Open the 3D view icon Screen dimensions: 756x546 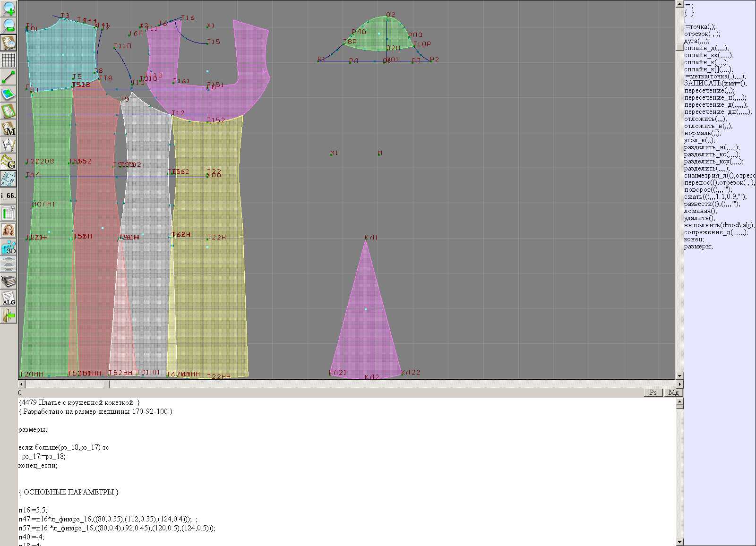pyautogui.click(x=9, y=247)
